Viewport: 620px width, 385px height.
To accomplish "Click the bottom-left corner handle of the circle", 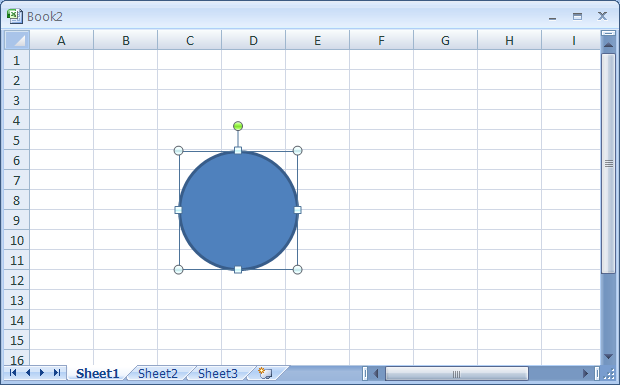I will (179, 270).
